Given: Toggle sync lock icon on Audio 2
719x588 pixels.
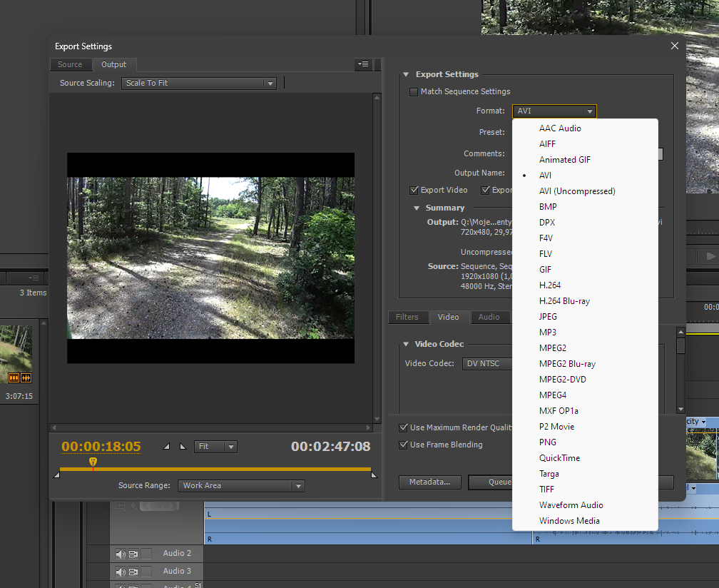Looking at the screenshot, I should pyautogui.click(x=133, y=554).
